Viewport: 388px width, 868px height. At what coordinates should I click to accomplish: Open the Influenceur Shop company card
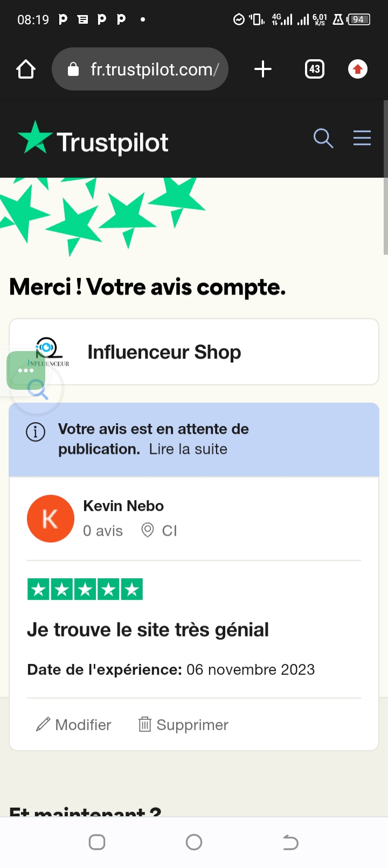click(216, 352)
